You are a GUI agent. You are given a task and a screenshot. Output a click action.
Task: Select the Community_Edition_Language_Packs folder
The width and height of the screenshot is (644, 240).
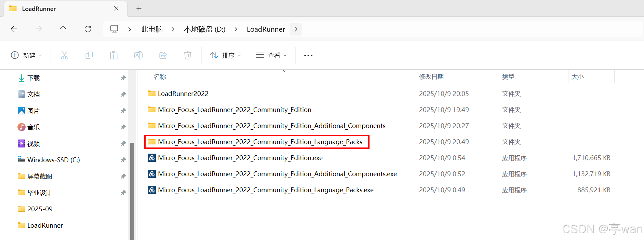coord(255,142)
